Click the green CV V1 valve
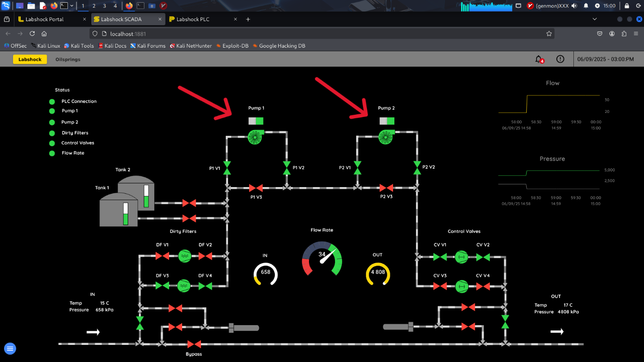This screenshot has height=362, width=644. (x=440, y=257)
